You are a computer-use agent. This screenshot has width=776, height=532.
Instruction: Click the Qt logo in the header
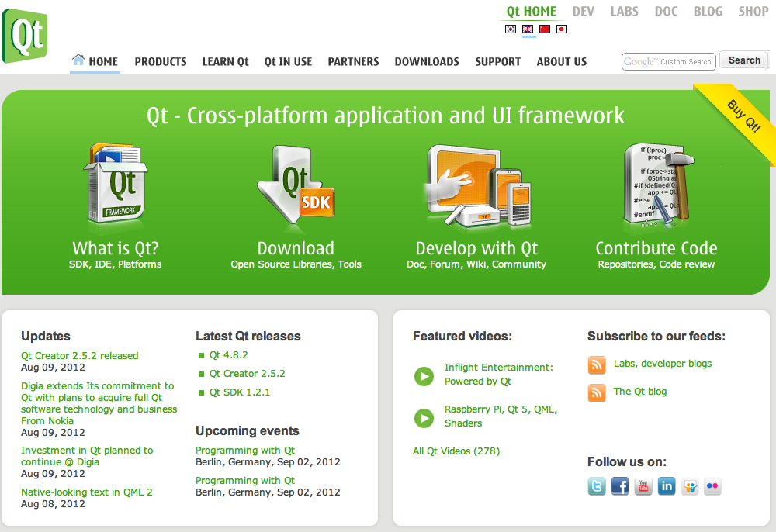point(25,36)
